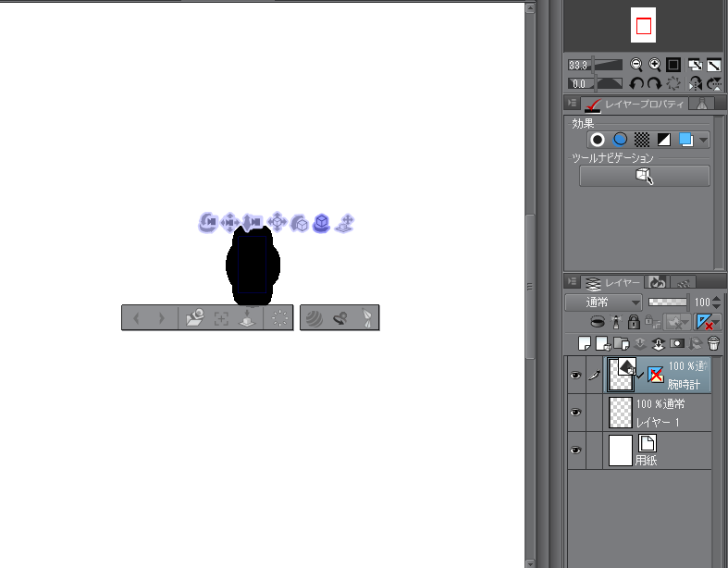
Task: Click the light source cone launcher icon
Action: (367, 318)
